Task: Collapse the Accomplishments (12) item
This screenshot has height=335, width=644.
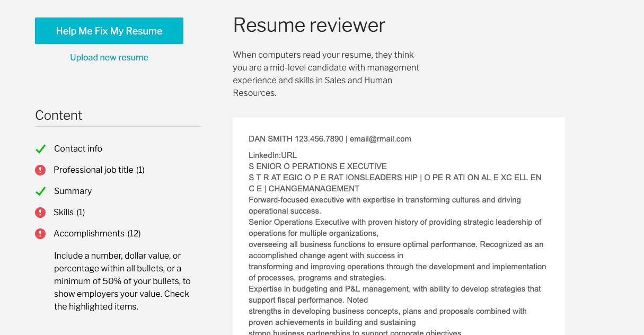Action: 96,234
